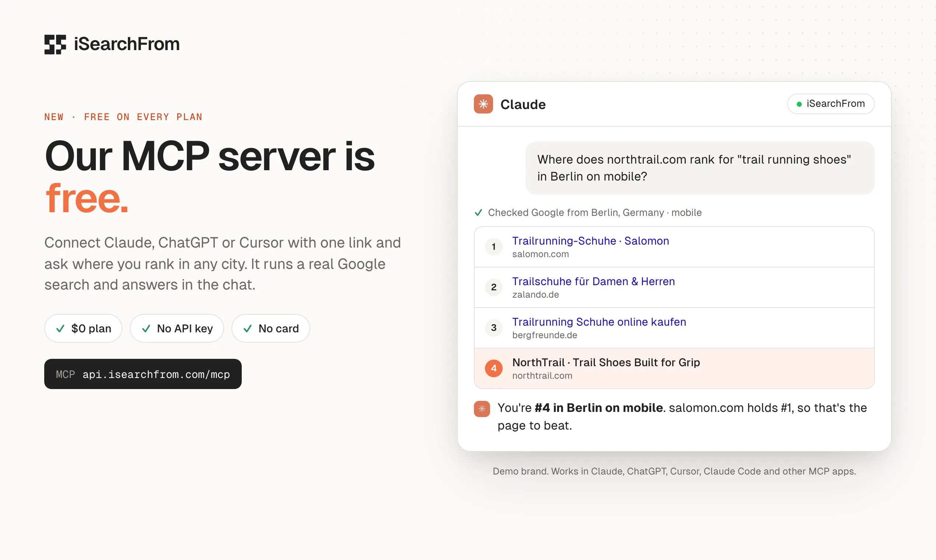Open the Trailschuhe für Damen & Herren link
936x560 pixels.
[593, 281]
